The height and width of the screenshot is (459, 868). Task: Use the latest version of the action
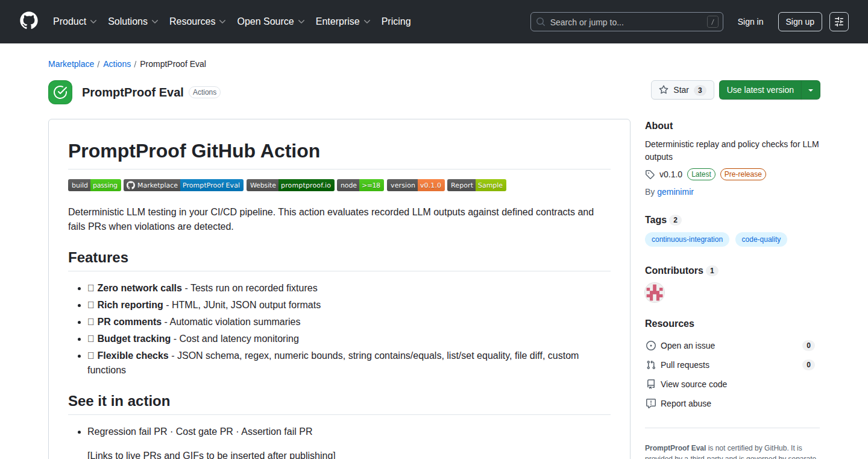(x=760, y=90)
